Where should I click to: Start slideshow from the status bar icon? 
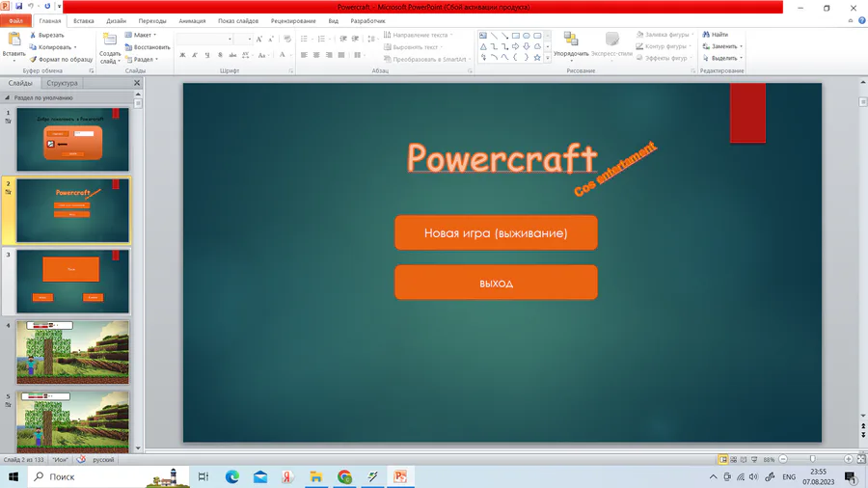(754, 460)
